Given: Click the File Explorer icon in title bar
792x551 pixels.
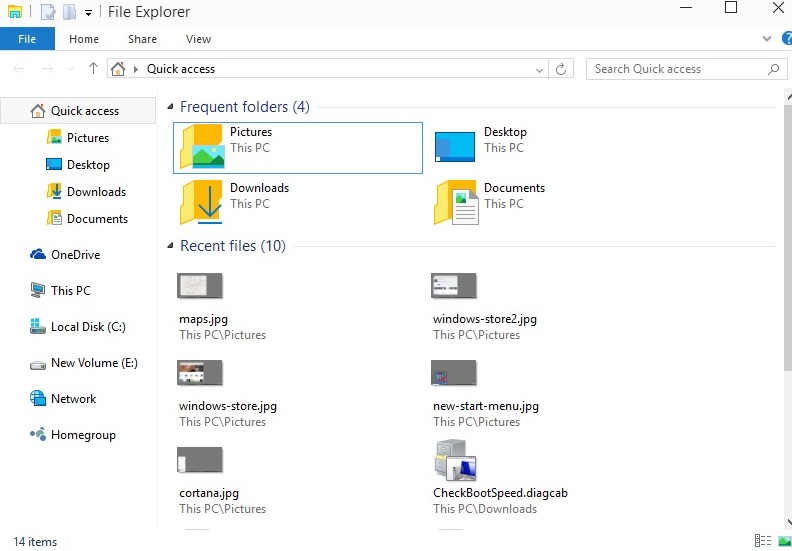Looking at the screenshot, I should point(15,12).
